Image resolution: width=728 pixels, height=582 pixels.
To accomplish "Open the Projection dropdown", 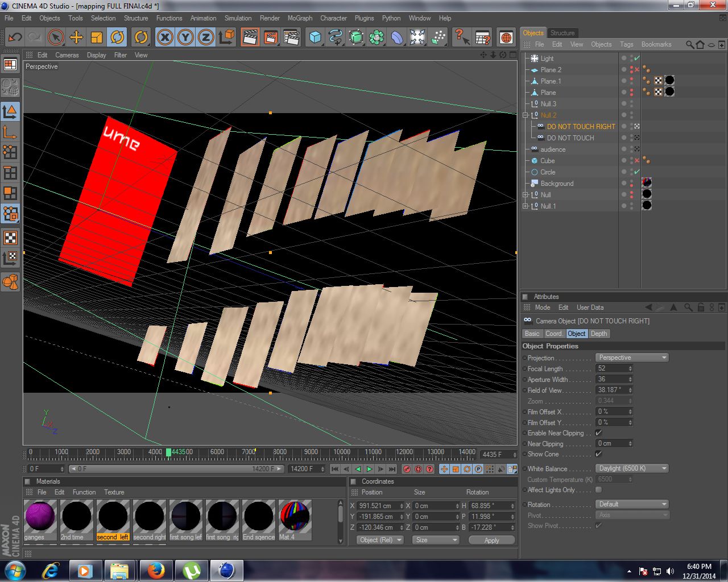I will click(631, 357).
